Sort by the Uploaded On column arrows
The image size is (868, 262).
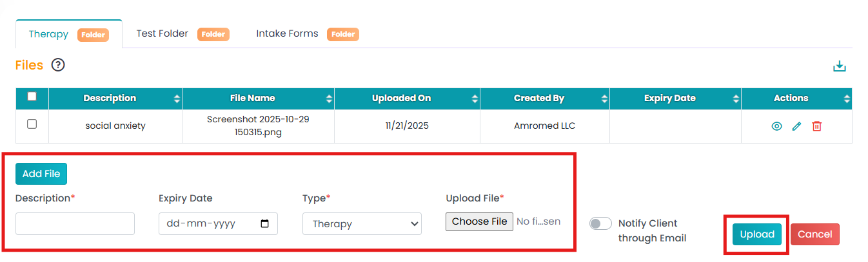475,98
